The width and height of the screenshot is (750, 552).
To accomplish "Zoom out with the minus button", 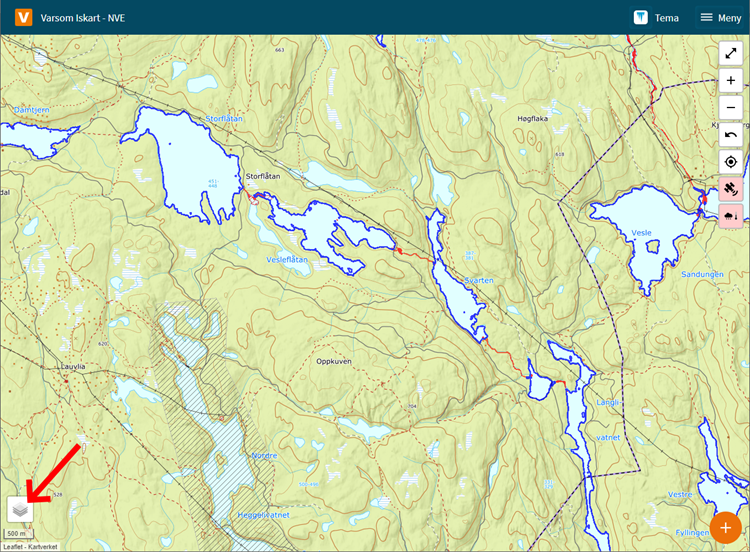I will 731,107.
